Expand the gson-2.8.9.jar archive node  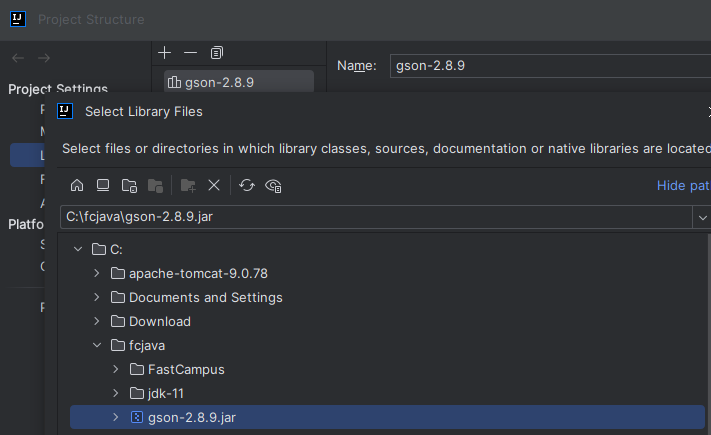click(x=116, y=417)
